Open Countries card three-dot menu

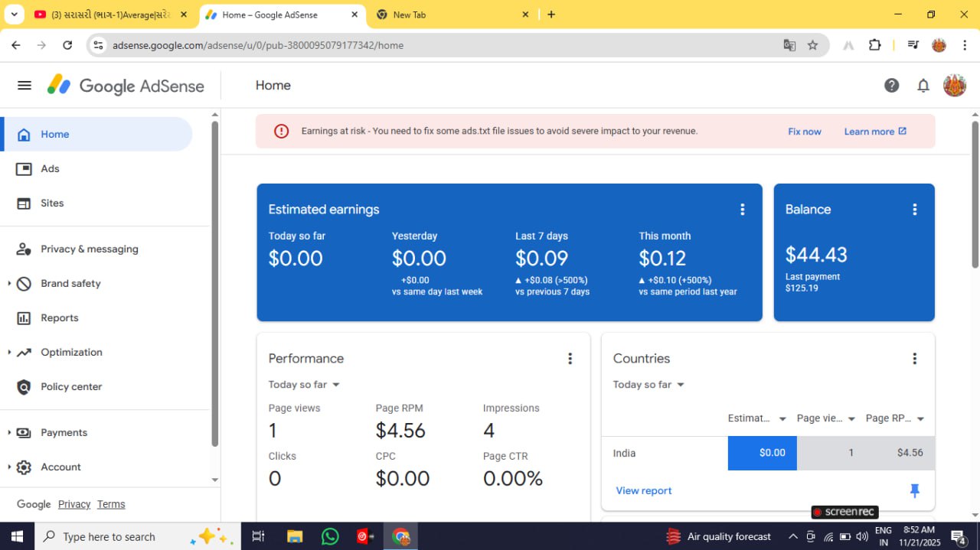click(914, 359)
